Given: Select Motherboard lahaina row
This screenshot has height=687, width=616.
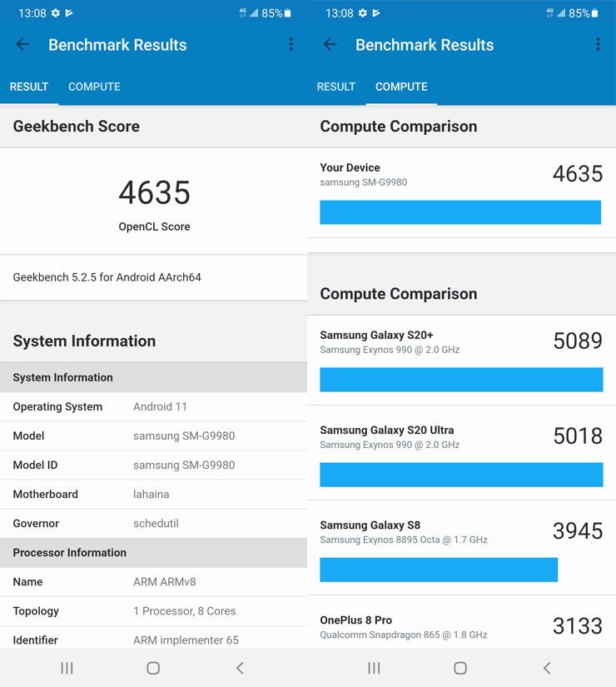Looking at the screenshot, I should 153,494.
